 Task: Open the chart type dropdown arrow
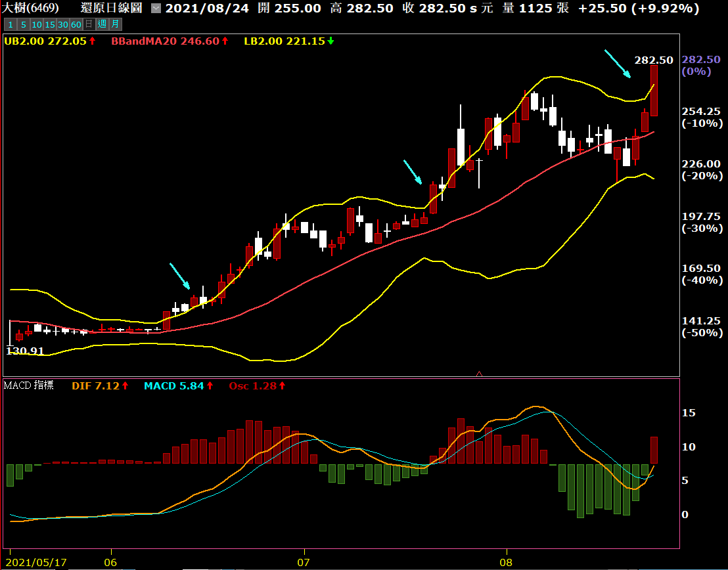point(155,9)
